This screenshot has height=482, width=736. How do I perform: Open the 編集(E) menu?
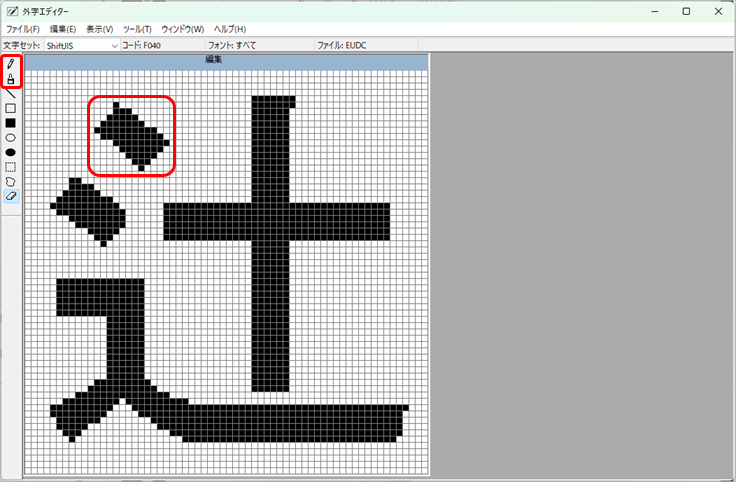[63, 29]
